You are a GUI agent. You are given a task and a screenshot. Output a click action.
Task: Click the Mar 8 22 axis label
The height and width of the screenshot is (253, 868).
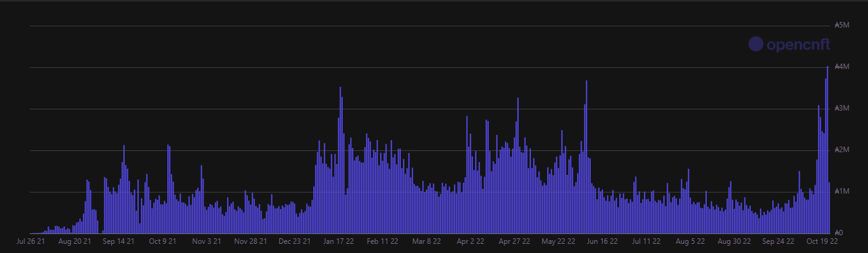point(426,241)
